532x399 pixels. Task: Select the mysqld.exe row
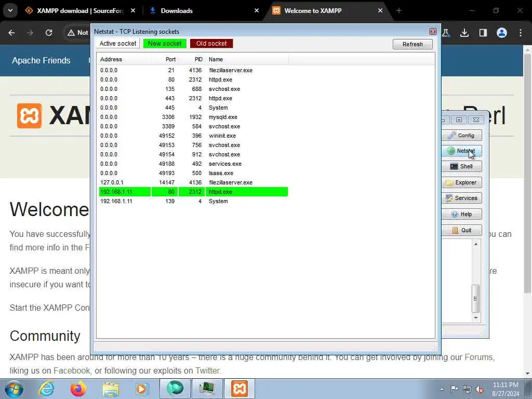193,117
